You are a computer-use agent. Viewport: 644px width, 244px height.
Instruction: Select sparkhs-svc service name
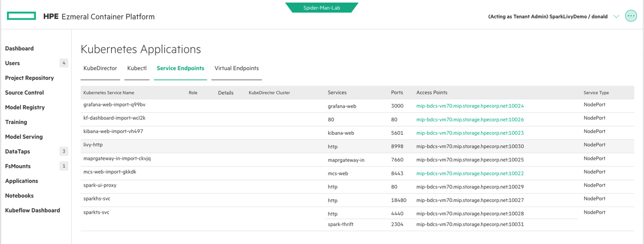tap(97, 198)
